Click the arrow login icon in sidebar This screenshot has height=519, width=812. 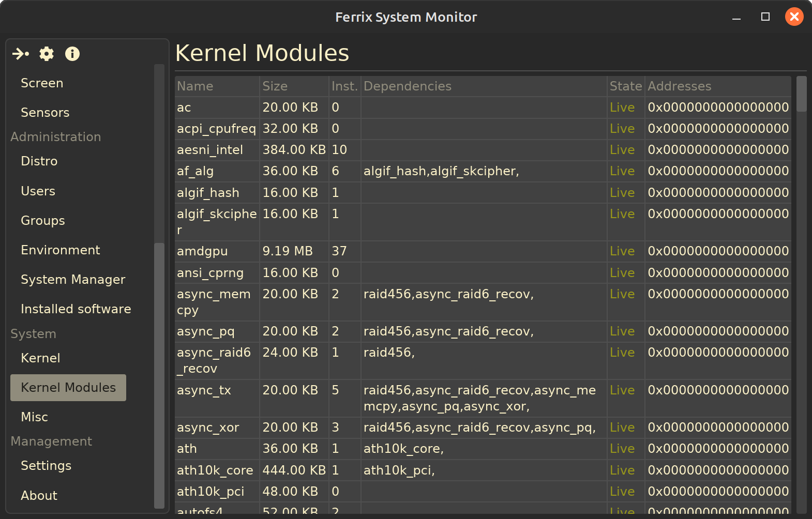21,54
